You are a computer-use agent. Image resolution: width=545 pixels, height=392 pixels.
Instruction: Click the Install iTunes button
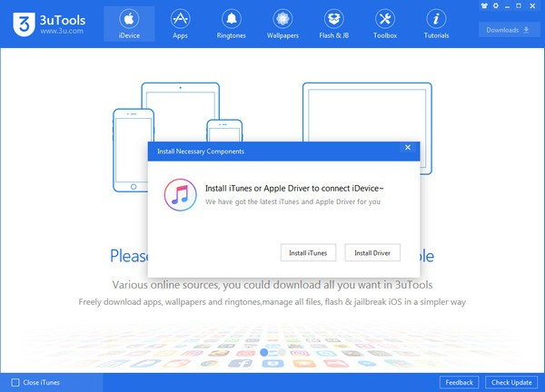(x=308, y=253)
